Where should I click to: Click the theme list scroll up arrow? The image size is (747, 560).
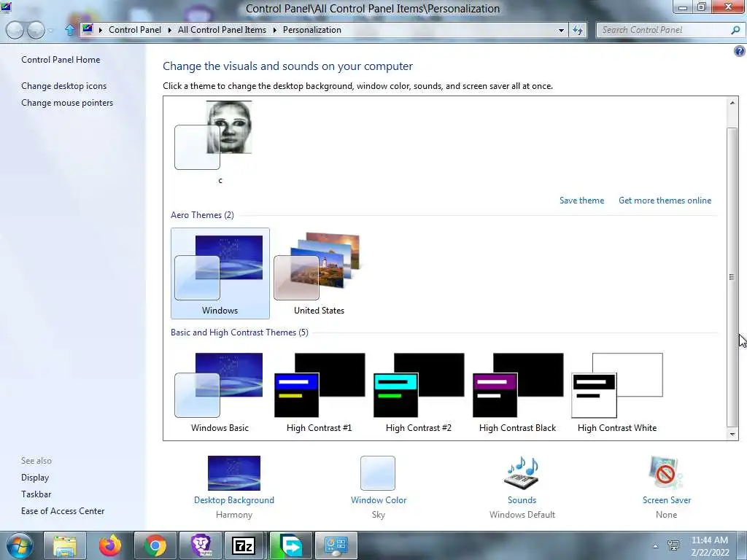click(732, 102)
